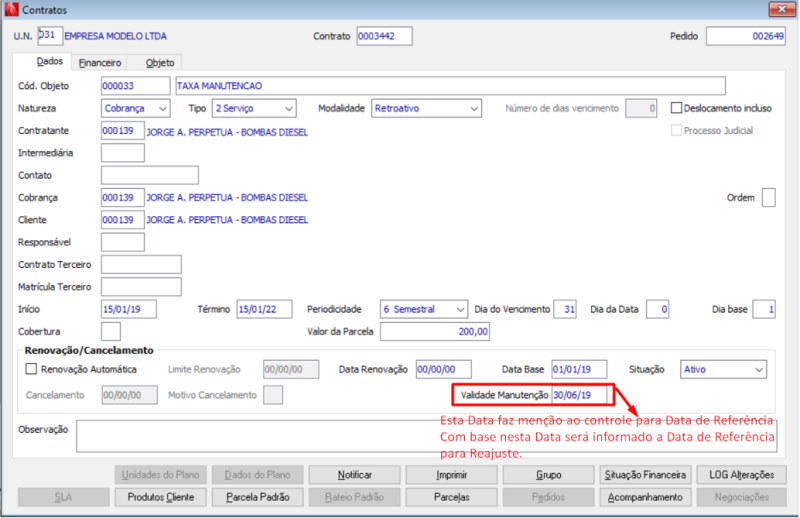Click the Data Base date field

click(x=579, y=369)
